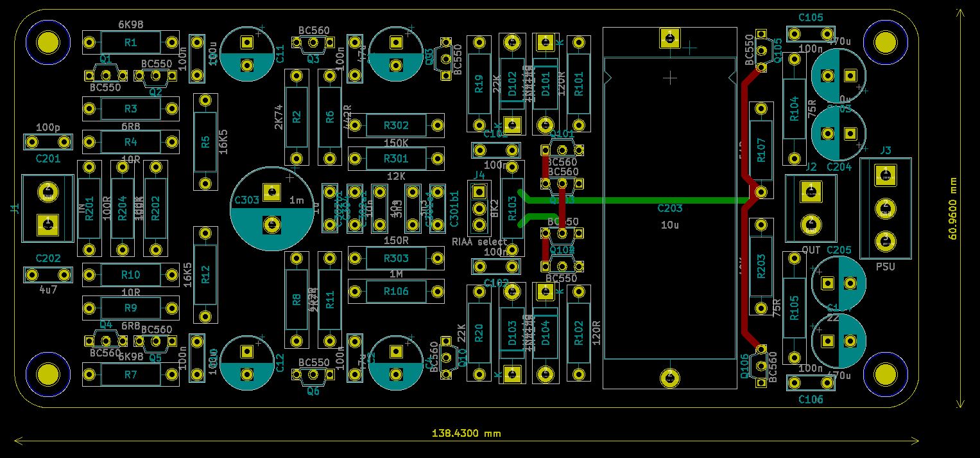This screenshot has width=980, height=458.
Task: Select resistor R105 footprint
Action: tap(795, 308)
